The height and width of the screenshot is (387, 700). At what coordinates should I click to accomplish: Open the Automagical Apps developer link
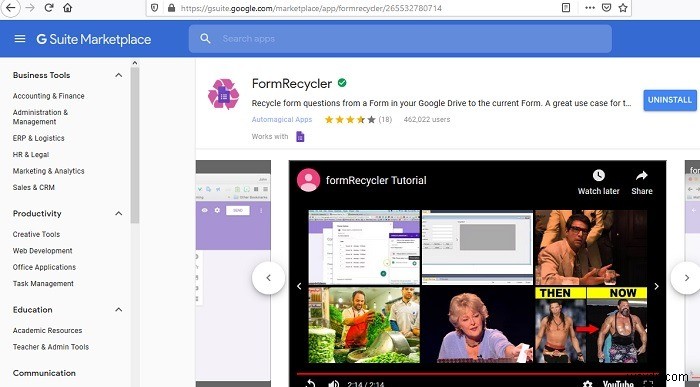[x=282, y=120]
